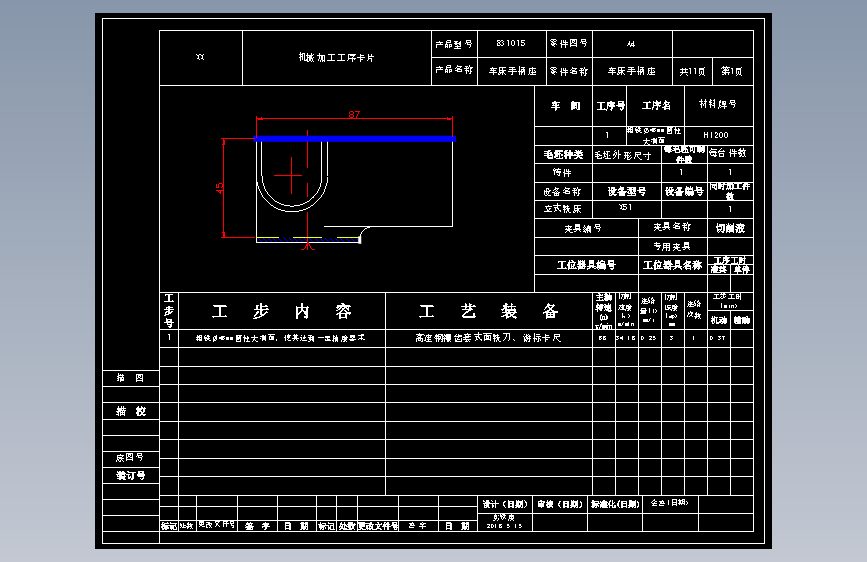
Task: Click the 标准化(日期) signature header
Action: 615,504
